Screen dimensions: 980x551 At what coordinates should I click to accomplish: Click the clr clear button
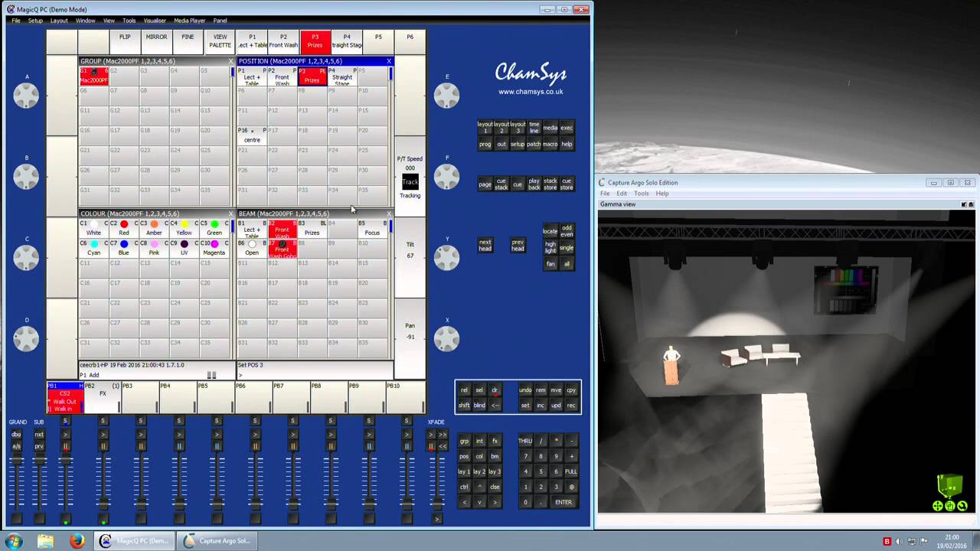[x=495, y=390]
